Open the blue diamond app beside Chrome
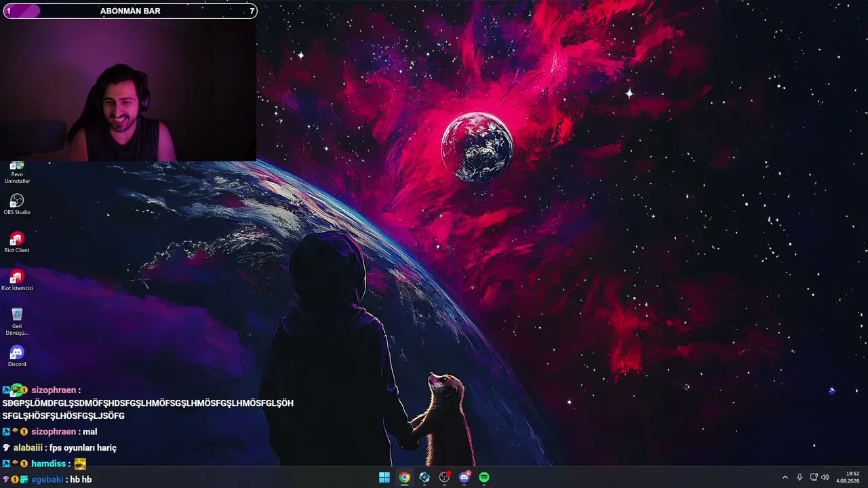 [x=425, y=477]
